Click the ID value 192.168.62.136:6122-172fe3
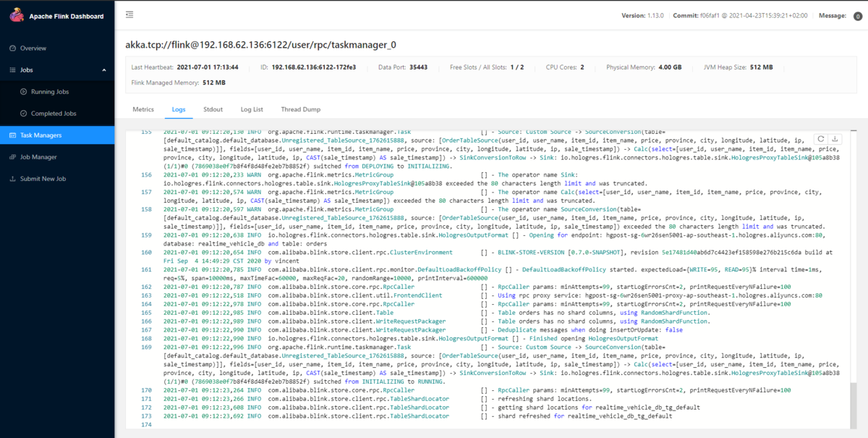Image resolution: width=868 pixels, height=438 pixels. [x=314, y=67]
